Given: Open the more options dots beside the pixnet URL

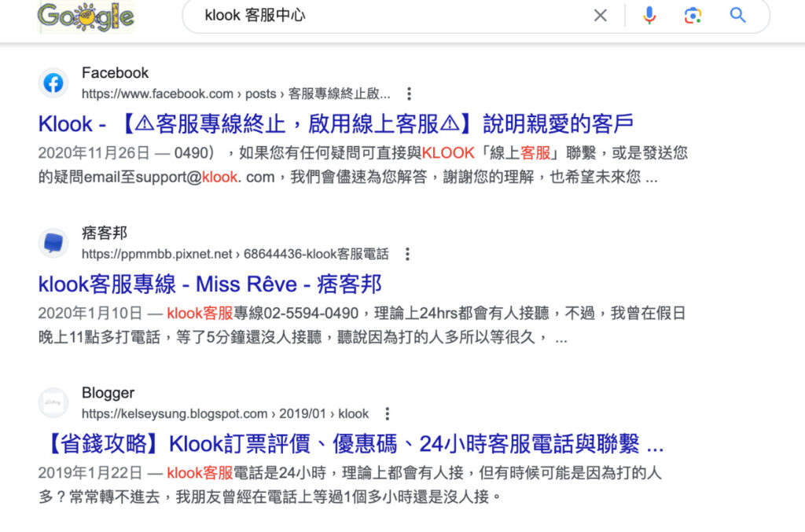Looking at the screenshot, I should (x=407, y=254).
